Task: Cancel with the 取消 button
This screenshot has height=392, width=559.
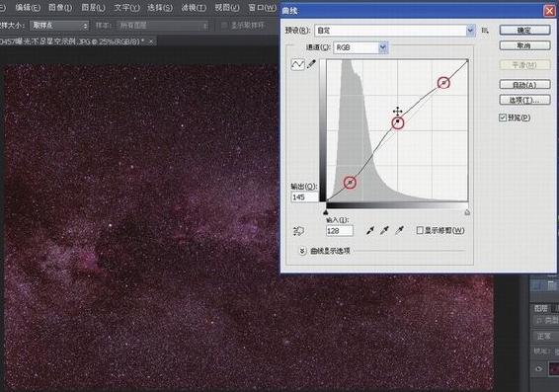Action: pyautogui.click(x=524, y=45)
